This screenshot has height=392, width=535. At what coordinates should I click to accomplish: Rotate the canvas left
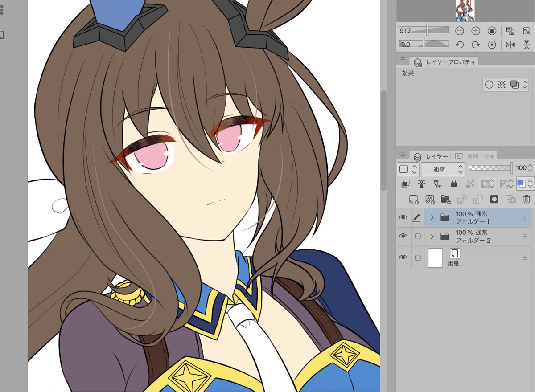[x=460, y=45]
